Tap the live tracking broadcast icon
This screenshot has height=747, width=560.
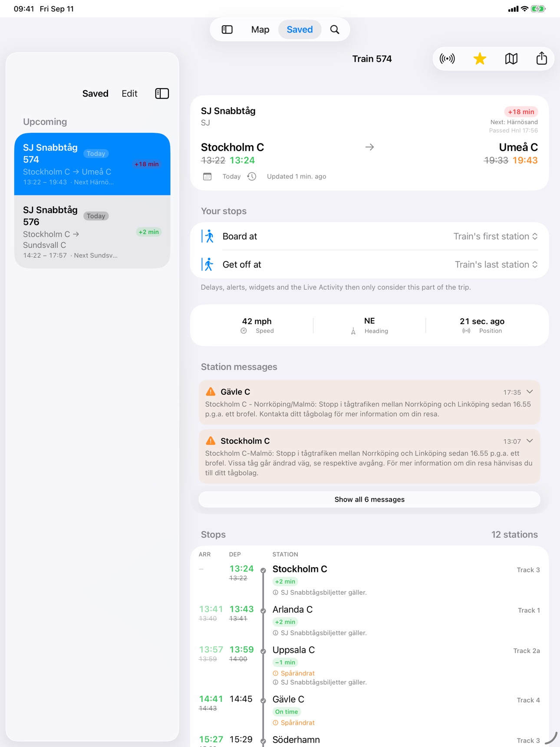(x=447, y=59)
